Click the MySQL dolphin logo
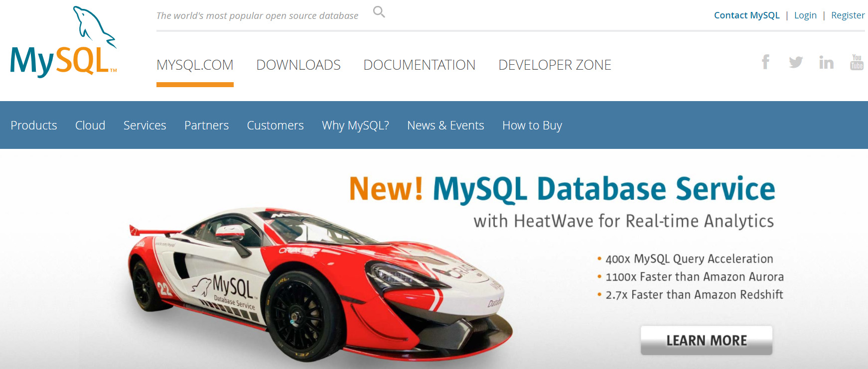868x369 pixels. tap(63, 42)
